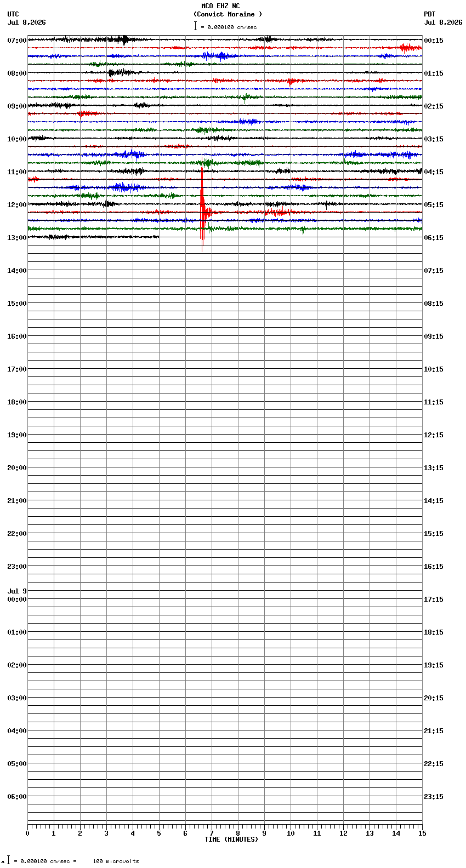The height and width of the screenshot is (868, 466).
Task: Click the 09:15 PDT time label
Action: (x=433, y=336)
